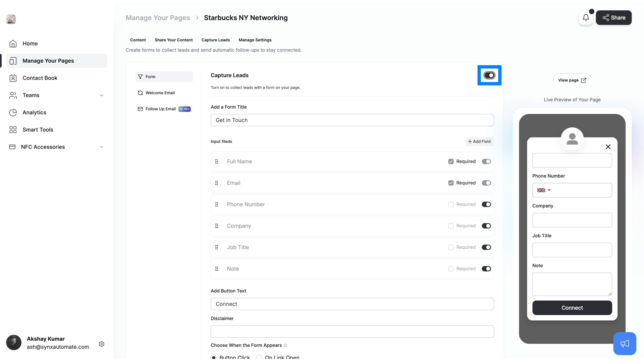Disable the Company field switch
644x362 pixels.
click(486, 226)
